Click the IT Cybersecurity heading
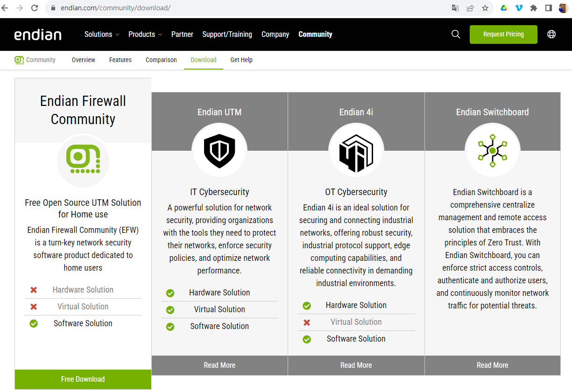The width and height of the screenshot is (572, 392). [219, 192]
